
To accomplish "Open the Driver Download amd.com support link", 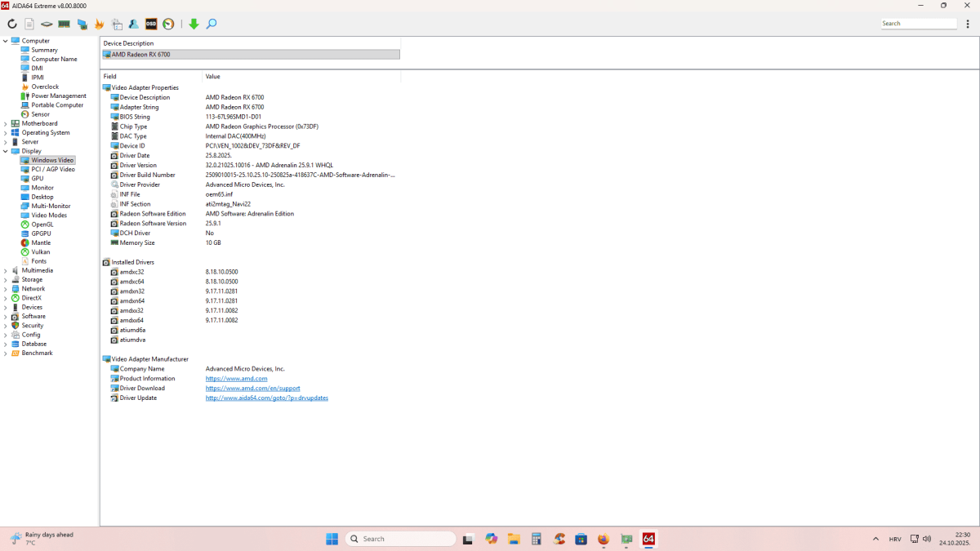I will (x=252, y=389).
